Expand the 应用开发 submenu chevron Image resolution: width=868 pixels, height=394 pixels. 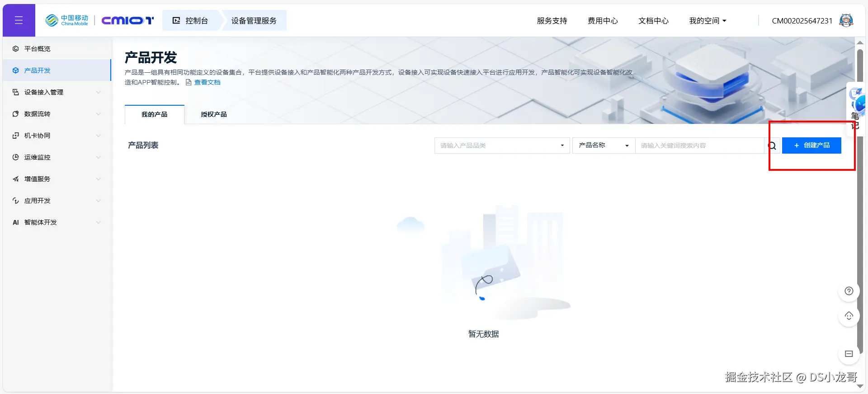pos(98,201)
